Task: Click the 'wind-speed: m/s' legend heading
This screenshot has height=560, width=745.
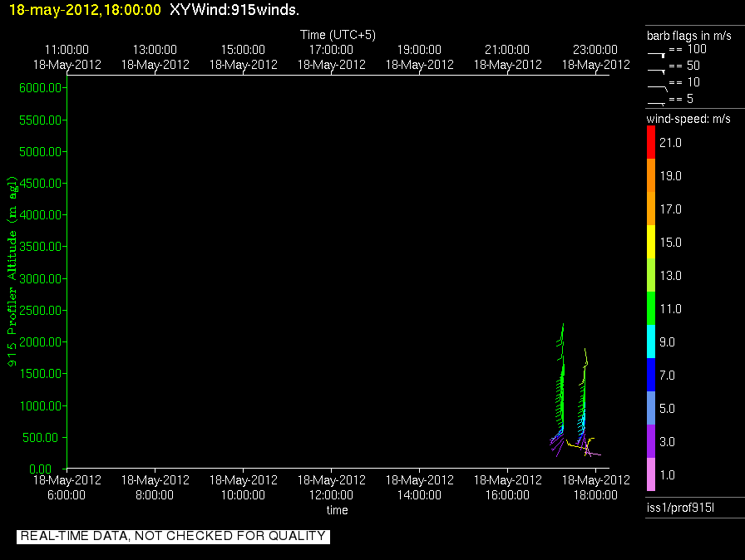Action: point(688,119)
